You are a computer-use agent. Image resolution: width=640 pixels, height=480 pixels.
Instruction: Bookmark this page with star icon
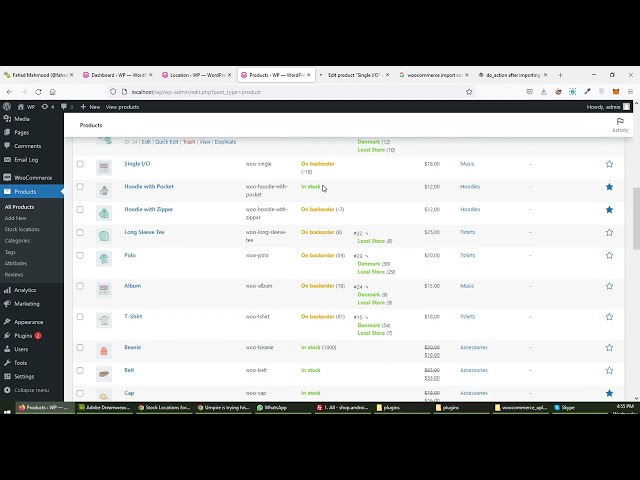point(469,92)
